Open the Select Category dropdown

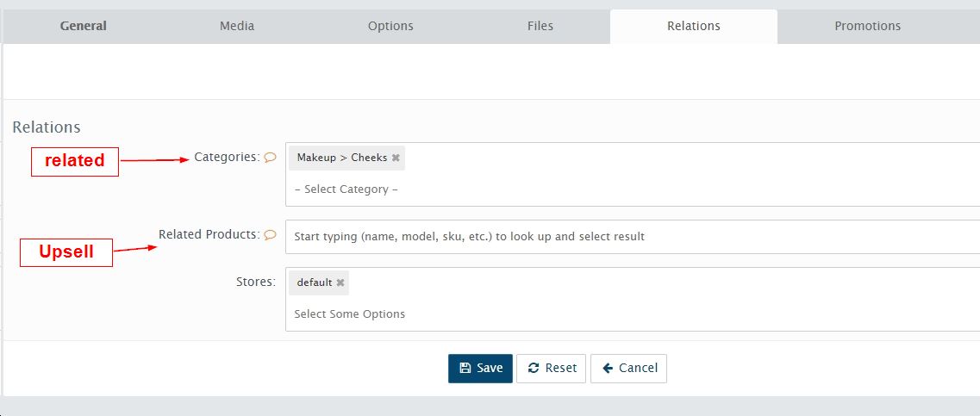click(x=633, y=189)
